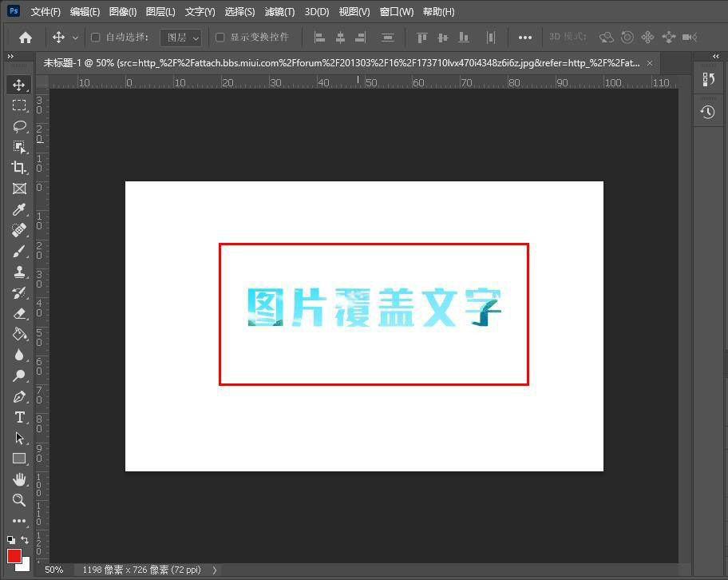Select the Move tool
Viewport: 728px width, 580px height.
(19, 85)
